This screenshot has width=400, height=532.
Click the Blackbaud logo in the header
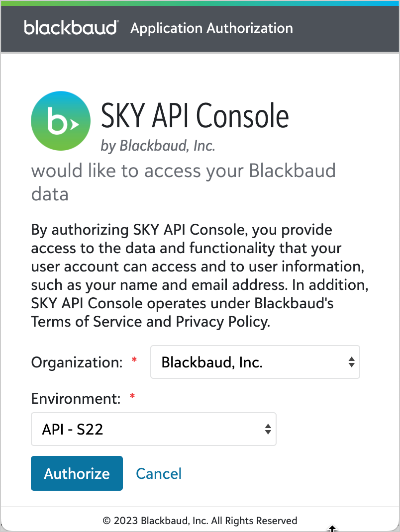71,28
